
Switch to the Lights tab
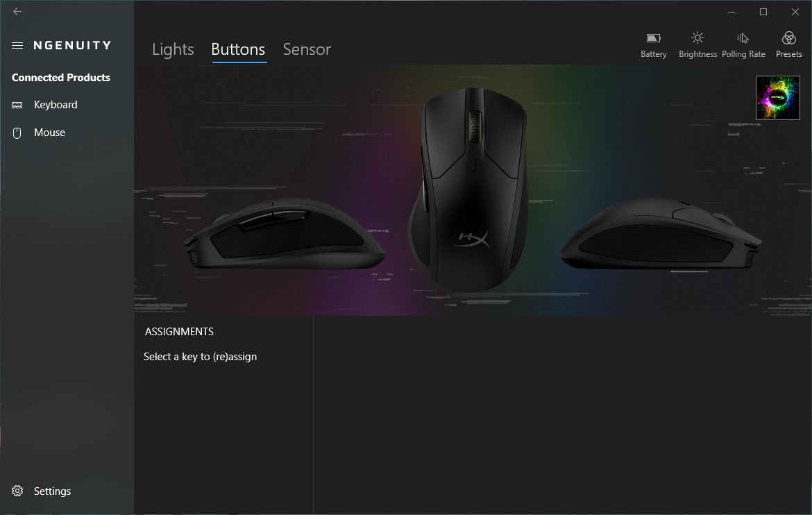tap(173, 49)
